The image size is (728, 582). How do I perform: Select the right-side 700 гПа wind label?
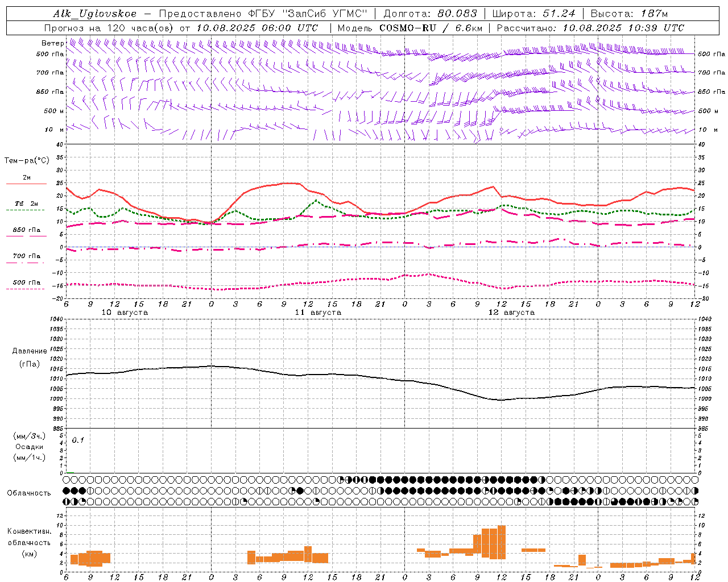(x=712, y=73)
